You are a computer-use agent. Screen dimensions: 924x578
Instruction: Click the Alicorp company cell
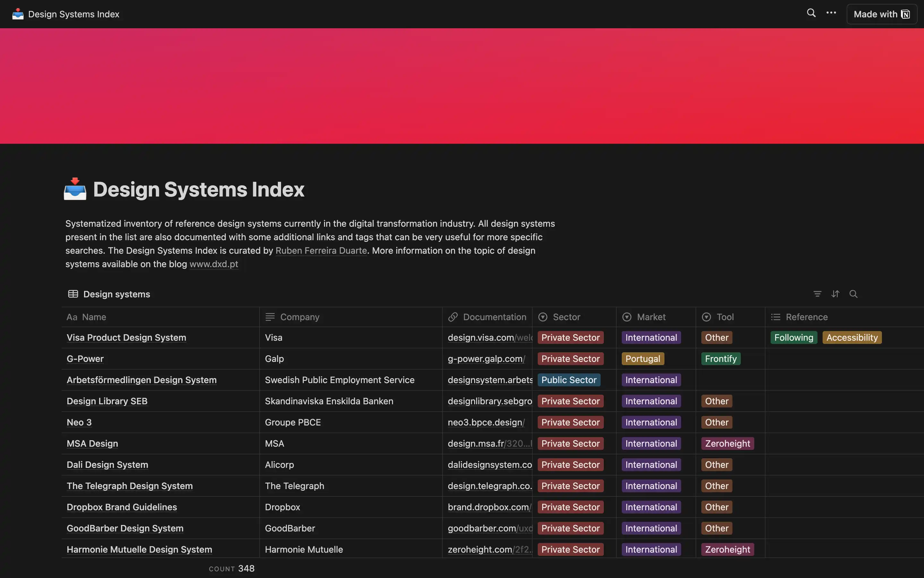point(351,465)
